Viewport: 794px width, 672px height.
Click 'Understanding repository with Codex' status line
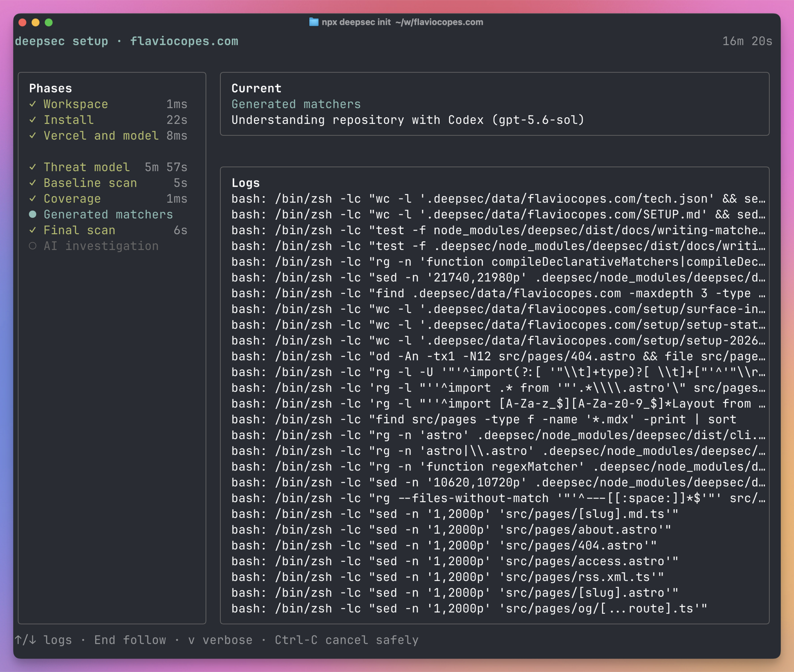(x=408, y=120)
